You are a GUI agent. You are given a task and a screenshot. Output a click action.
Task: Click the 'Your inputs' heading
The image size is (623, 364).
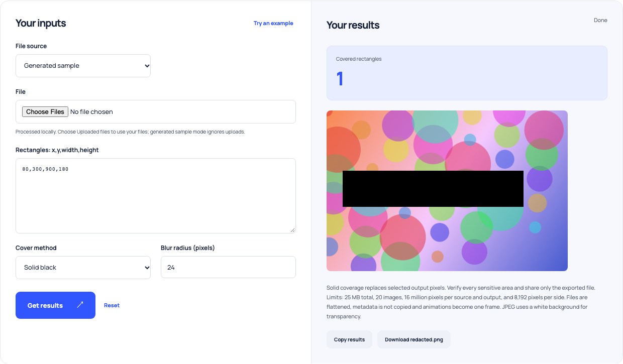[41, 23]
